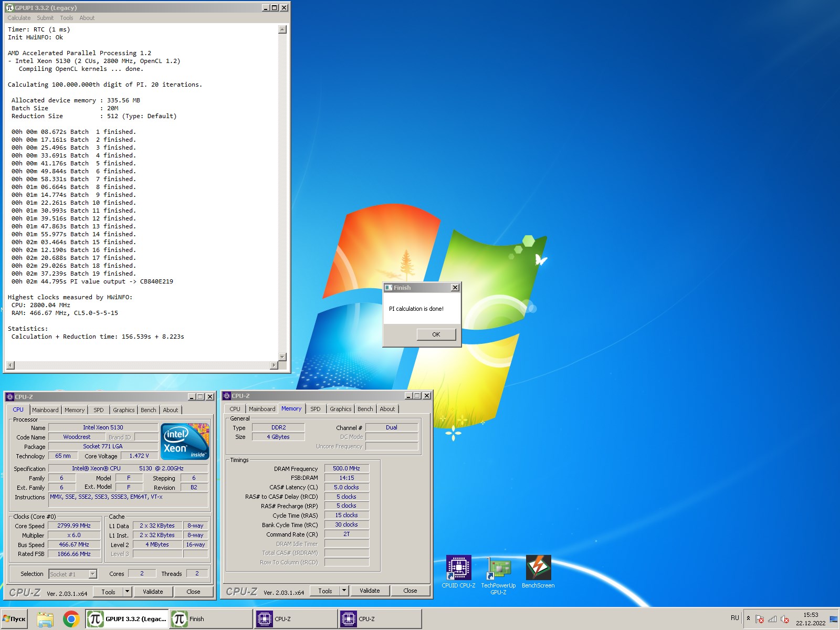Click GPUPI window title pi icon

tap(9, 7)
